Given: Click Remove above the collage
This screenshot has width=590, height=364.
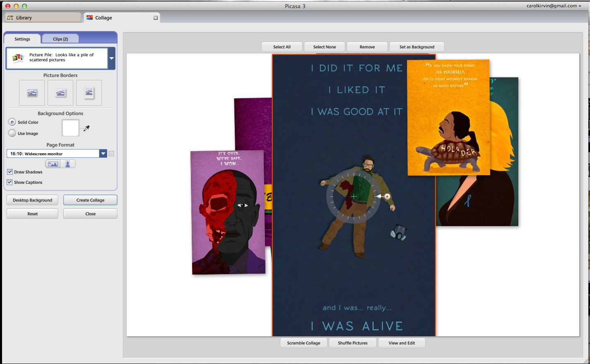Looking at the screenshot, I should (367, 47).
